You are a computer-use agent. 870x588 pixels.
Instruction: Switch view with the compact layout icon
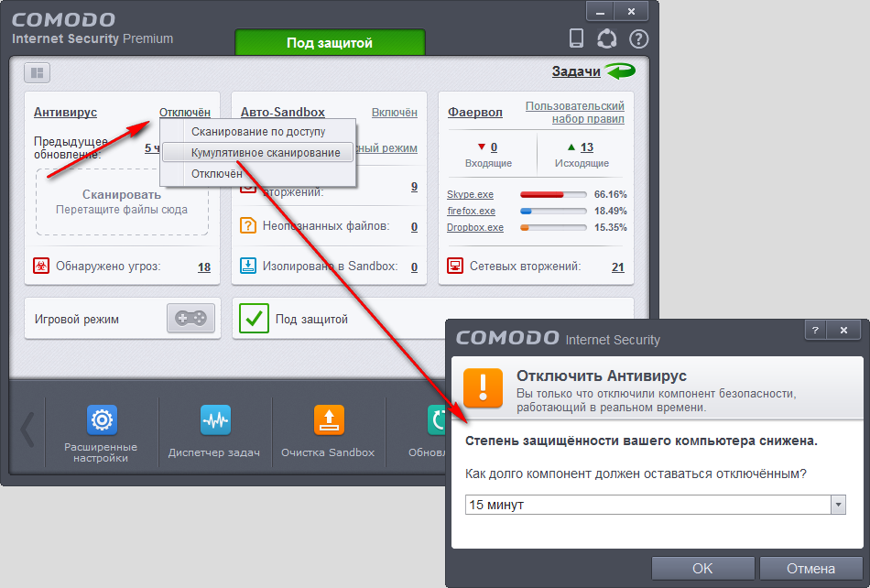(38, 72)
